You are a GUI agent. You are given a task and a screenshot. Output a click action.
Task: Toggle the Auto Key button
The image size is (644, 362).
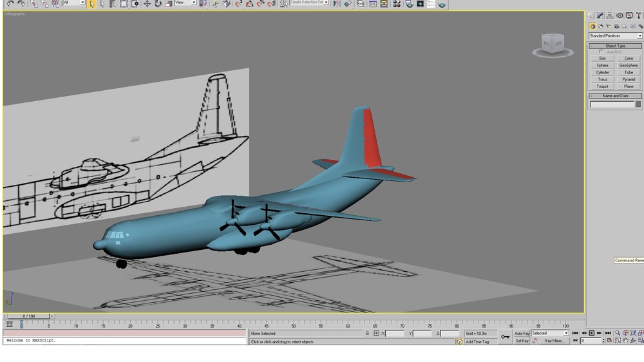[x=522, y=333]
